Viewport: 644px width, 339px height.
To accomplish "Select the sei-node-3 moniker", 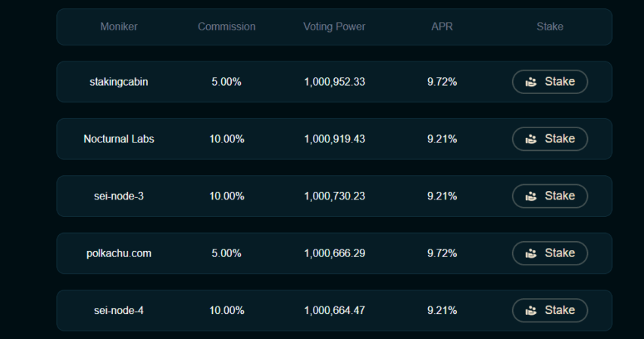I will coord(119,196).
